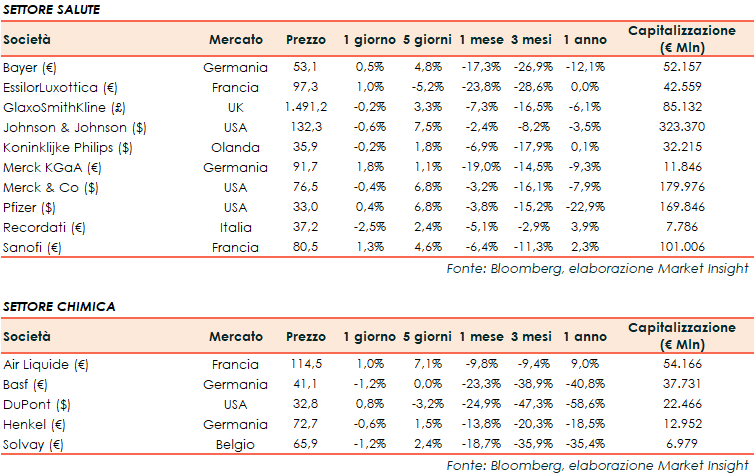Image resolution: width=754 pixels, height=475 pixels.
Task: Click the Prezzo header in the Chimica table
Action: (305, 336)
